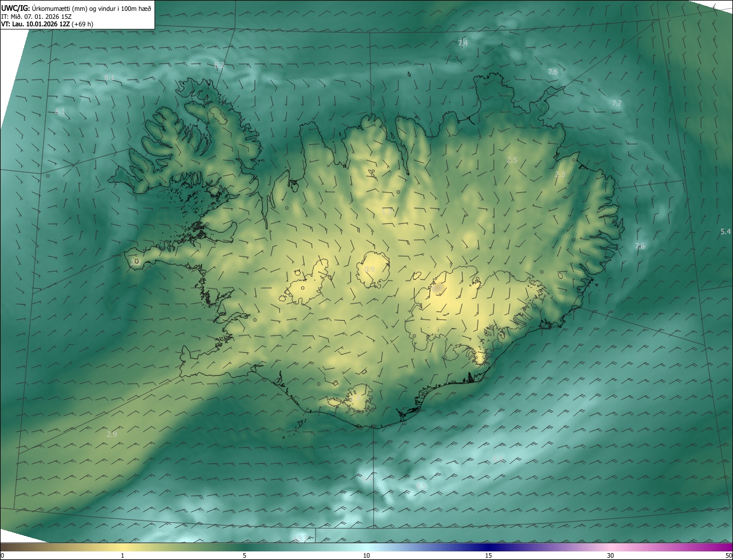The width and height of the screenshot is (733, 560).
Task: Click the '7.7' precipitation value
Action: coord(617,104)
